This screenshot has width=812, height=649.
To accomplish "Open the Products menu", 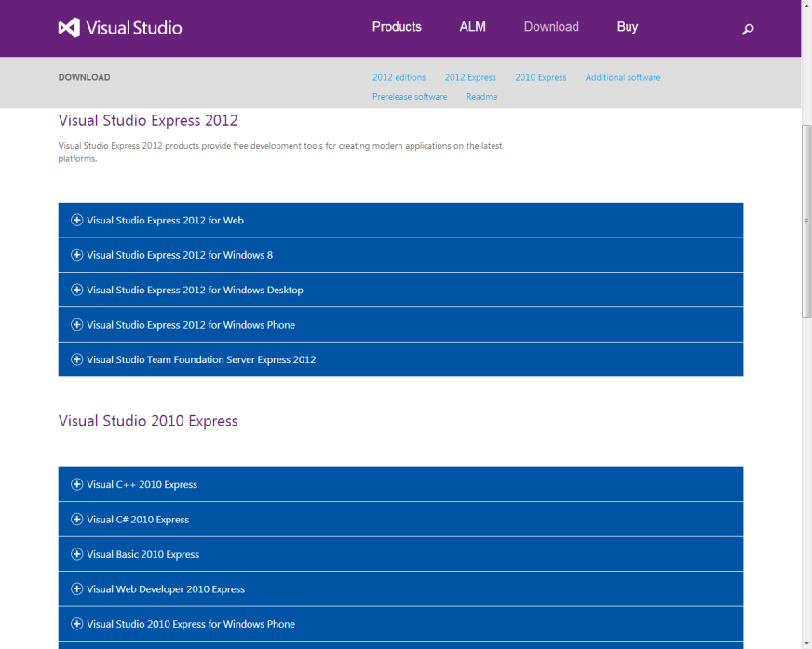I will (x=397, y=27).
